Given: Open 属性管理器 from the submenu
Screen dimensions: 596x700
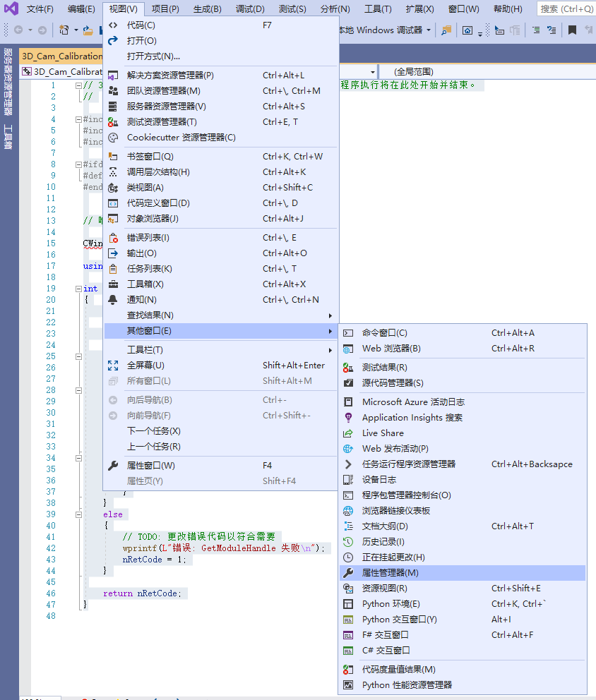Looking at the screenshot, I should point(390,573).
